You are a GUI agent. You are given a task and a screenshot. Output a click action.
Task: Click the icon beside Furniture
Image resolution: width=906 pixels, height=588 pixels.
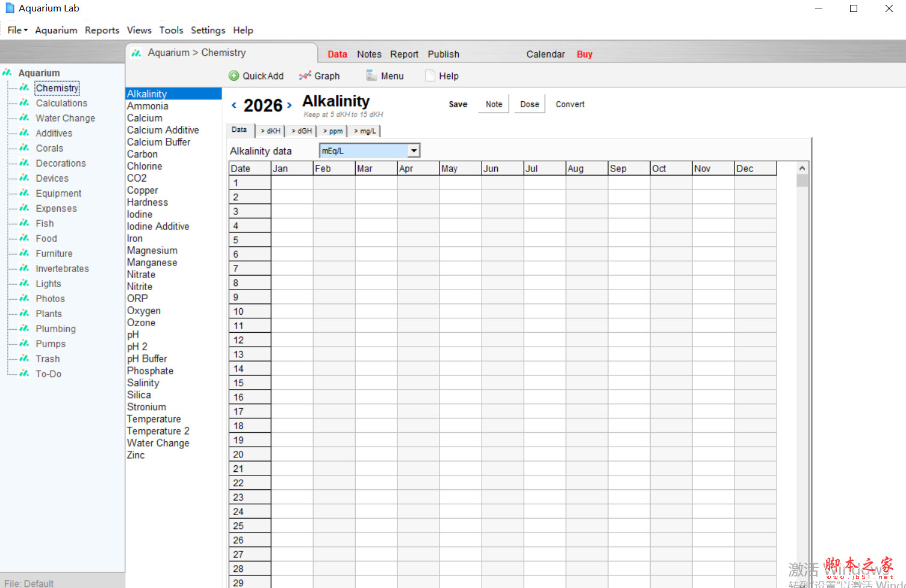click(24, 253)
